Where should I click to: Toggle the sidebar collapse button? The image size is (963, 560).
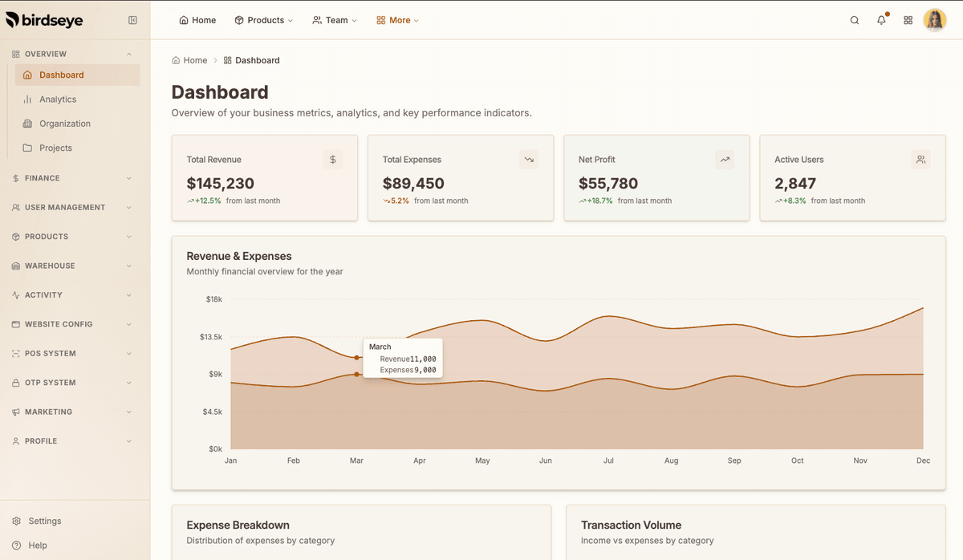(132, 20)
